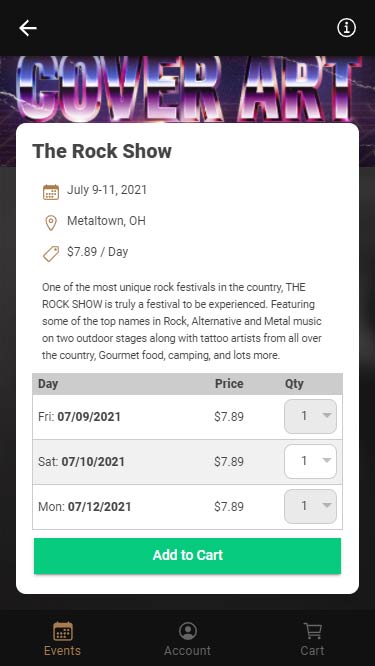The image size is (375, 666).
Task: Switch to the Cart tab label
Action: tap(312, 651)
